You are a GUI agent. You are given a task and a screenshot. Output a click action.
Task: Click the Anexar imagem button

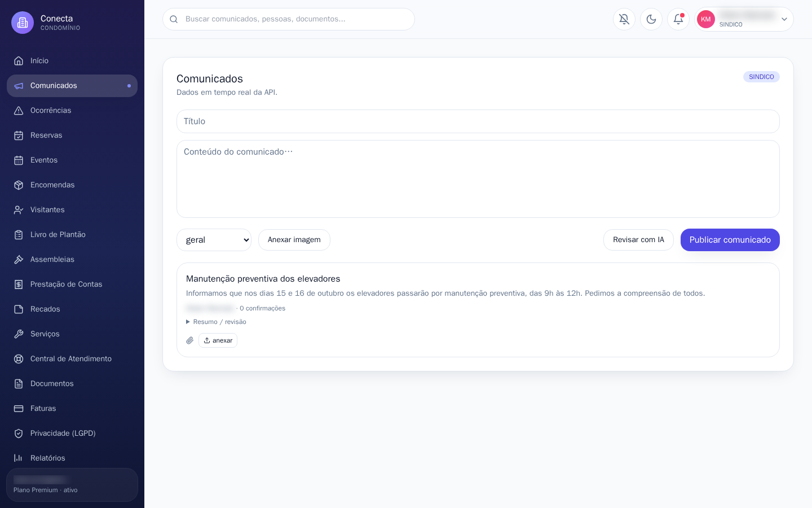point(294,240)
